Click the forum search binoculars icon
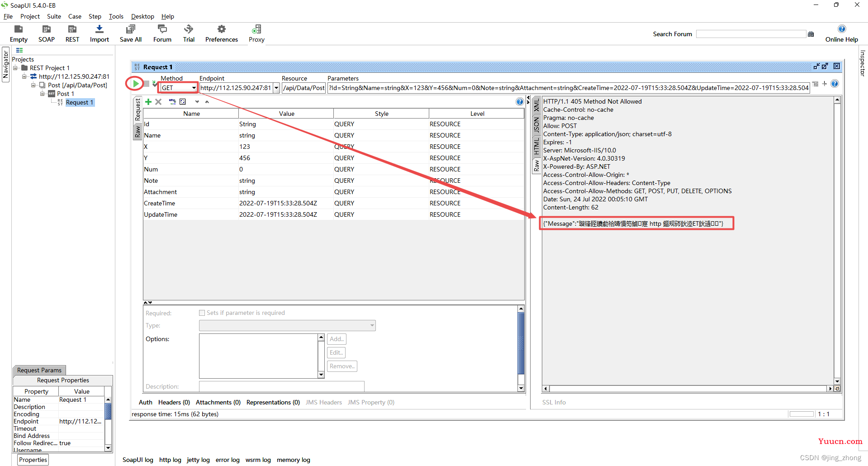868x466 pixels. coord(811,34)
